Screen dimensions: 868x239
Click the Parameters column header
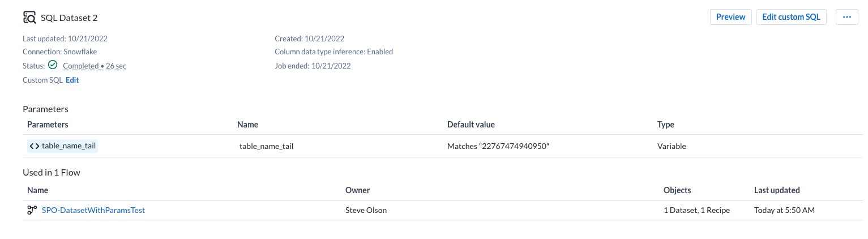48,125
